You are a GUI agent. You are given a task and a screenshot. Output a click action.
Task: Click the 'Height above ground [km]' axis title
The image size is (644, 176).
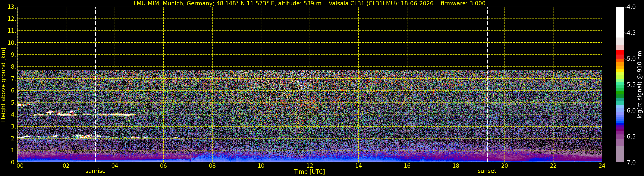(x=3, y=85)
